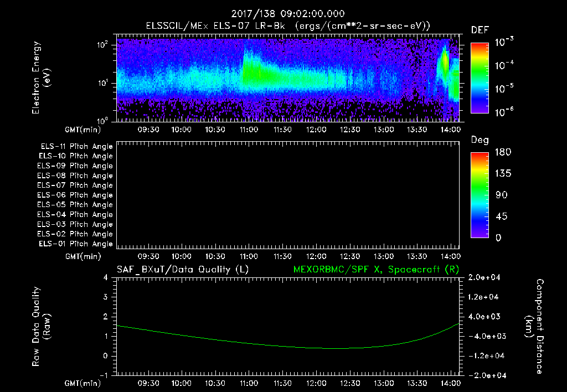Click the GMT(min) label under the bottom plot
Image resolution: width=567 pixels, height=392 pixels.
[x=83, y=383]
